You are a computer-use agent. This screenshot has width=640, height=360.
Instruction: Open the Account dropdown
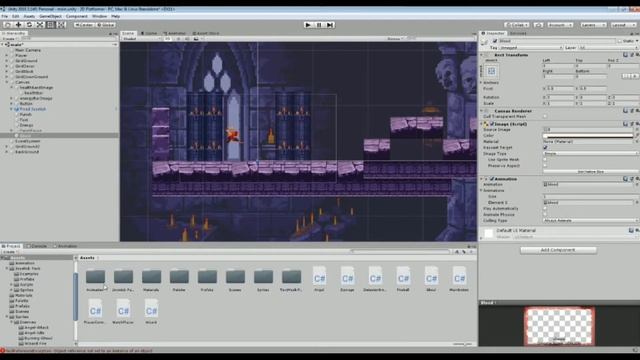click(560, 25)
